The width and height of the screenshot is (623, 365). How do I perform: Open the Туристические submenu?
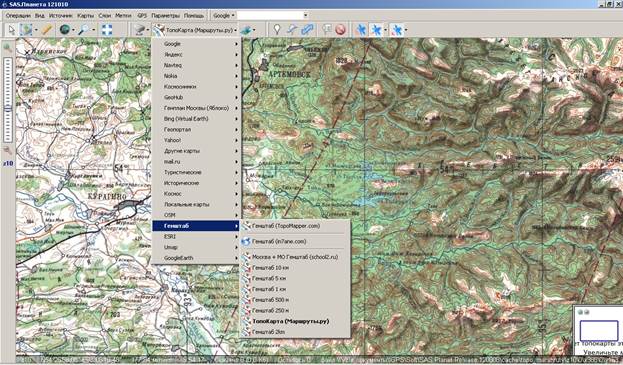click(x=196, y=172)
